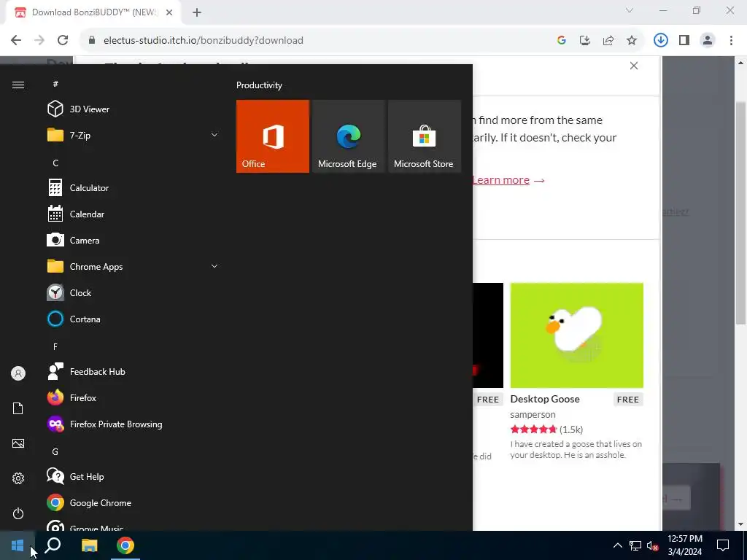Image resolution: width=747 pixels, height=560 pixels.
Task: Jump to the # letter group header
Action: coord(55,84)
